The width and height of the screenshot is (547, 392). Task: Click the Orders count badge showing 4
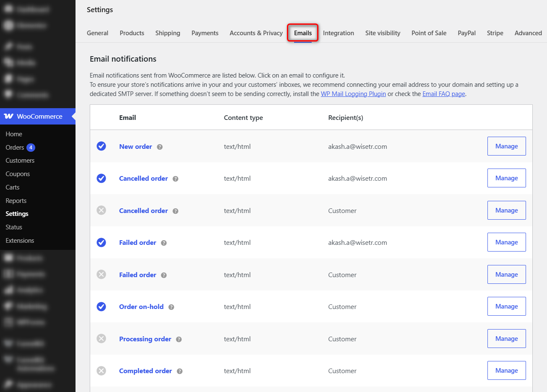click(31, 148)
